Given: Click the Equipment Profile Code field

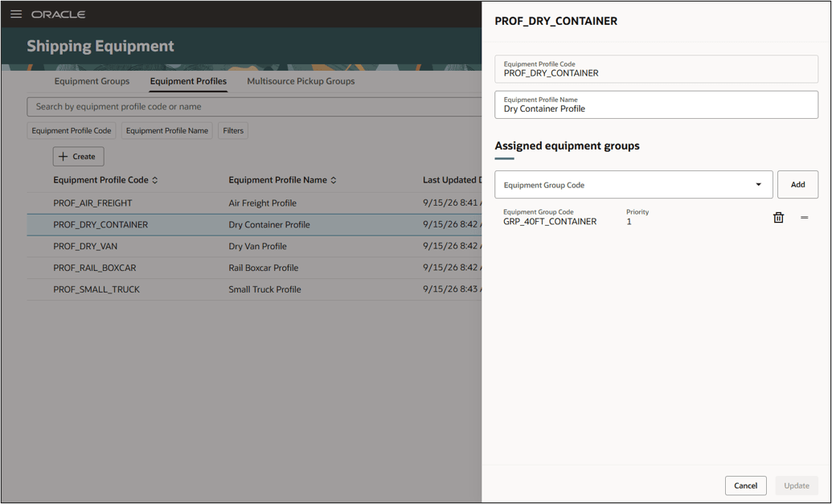Looking at the screenshot, I should (657, 69).
